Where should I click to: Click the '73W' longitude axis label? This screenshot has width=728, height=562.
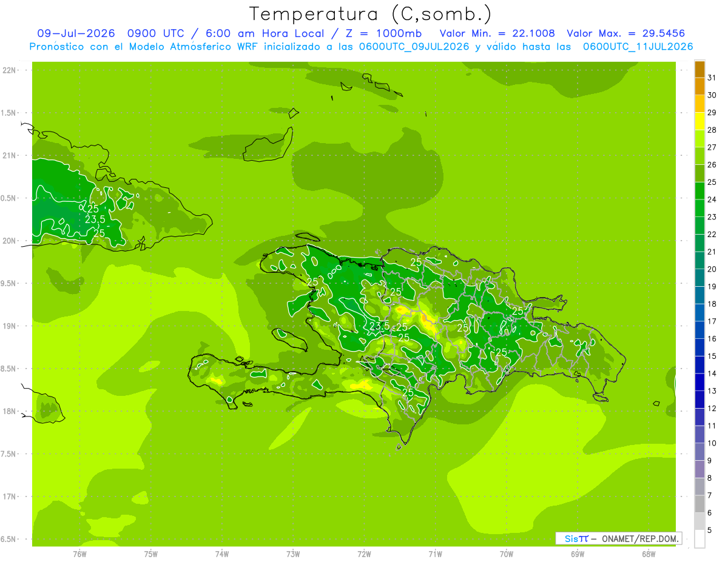(x=293, y=554)
